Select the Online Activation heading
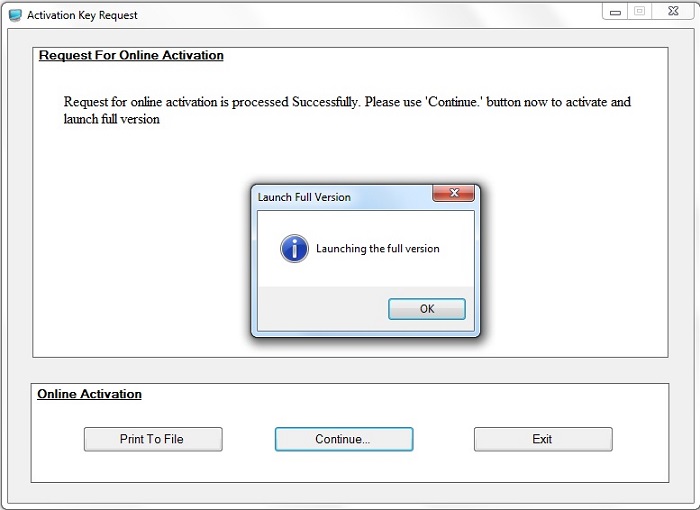 90,395
